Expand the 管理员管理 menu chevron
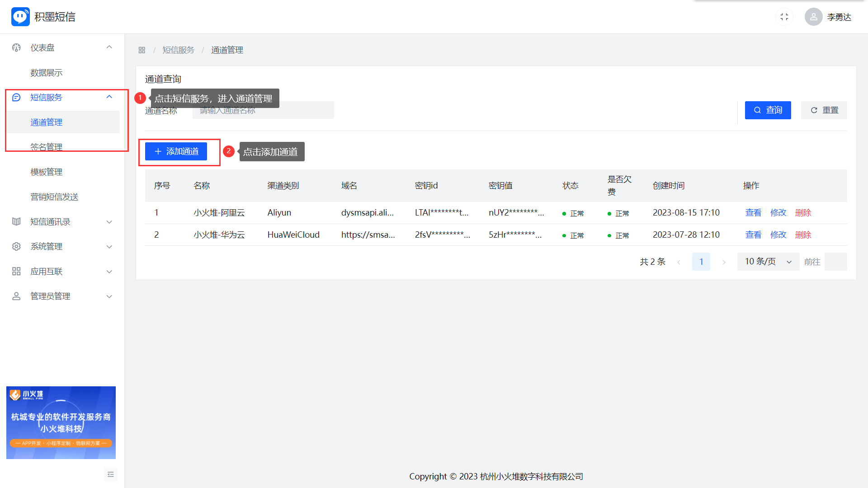 (109, 296)
